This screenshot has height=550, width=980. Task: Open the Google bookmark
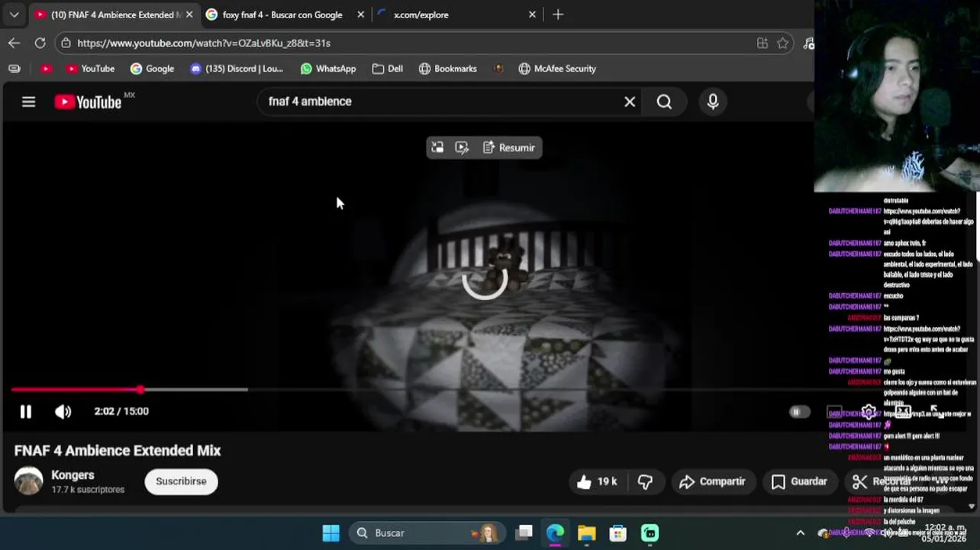pos(152,69)
